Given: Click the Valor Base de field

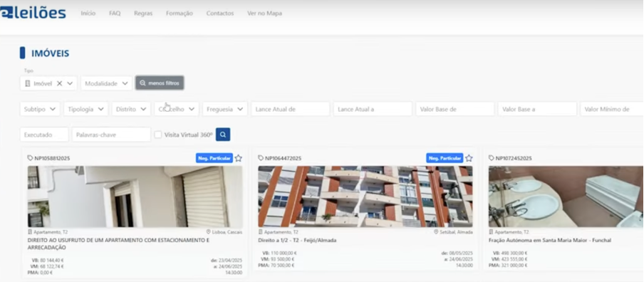Looking at the screenshot, I should [455, 109].
